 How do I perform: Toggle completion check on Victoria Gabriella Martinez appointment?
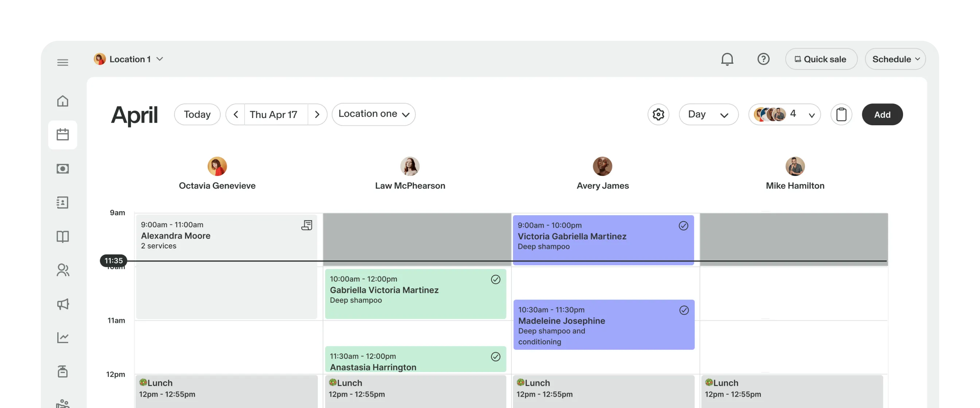click(683, 225)
